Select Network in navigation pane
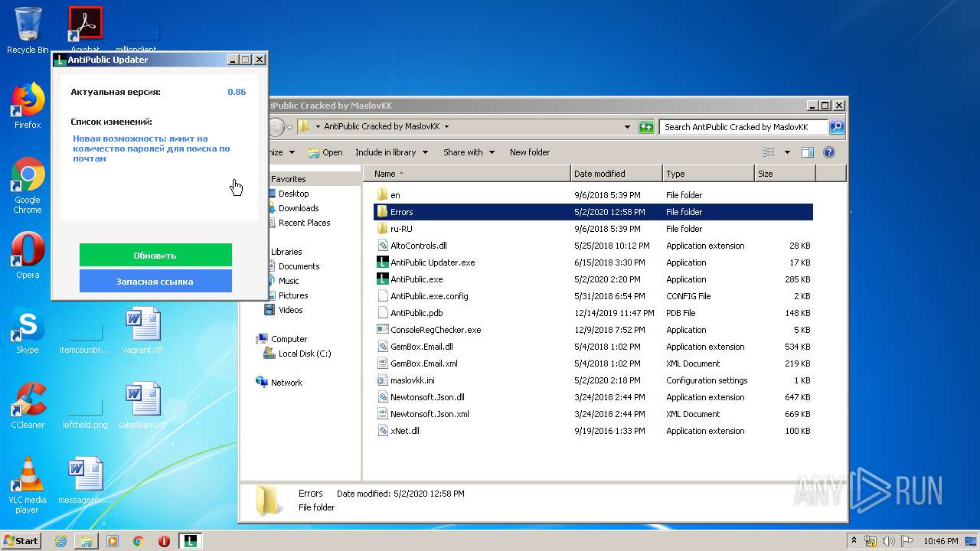Screen dimensions: 980x551 pos(286,383)
